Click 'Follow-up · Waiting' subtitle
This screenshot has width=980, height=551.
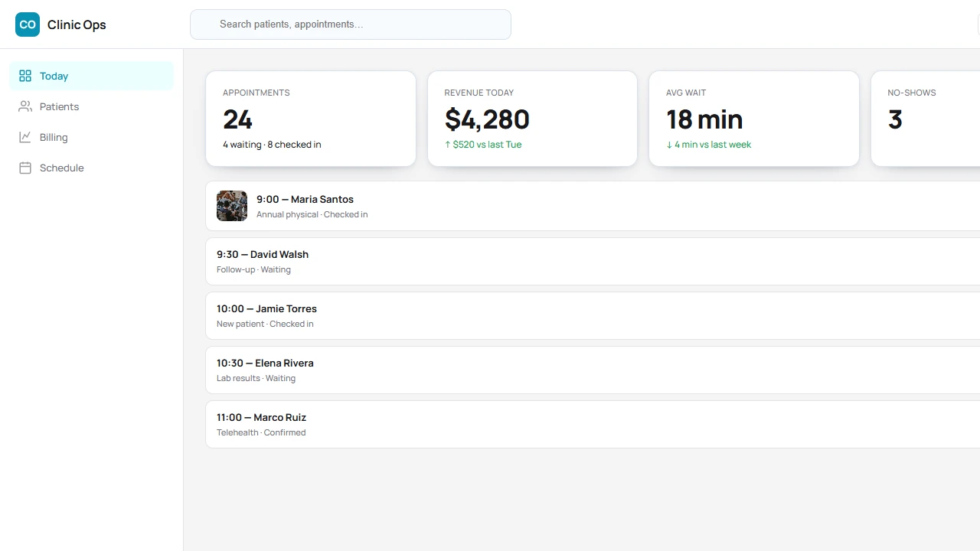click(253, 269)
